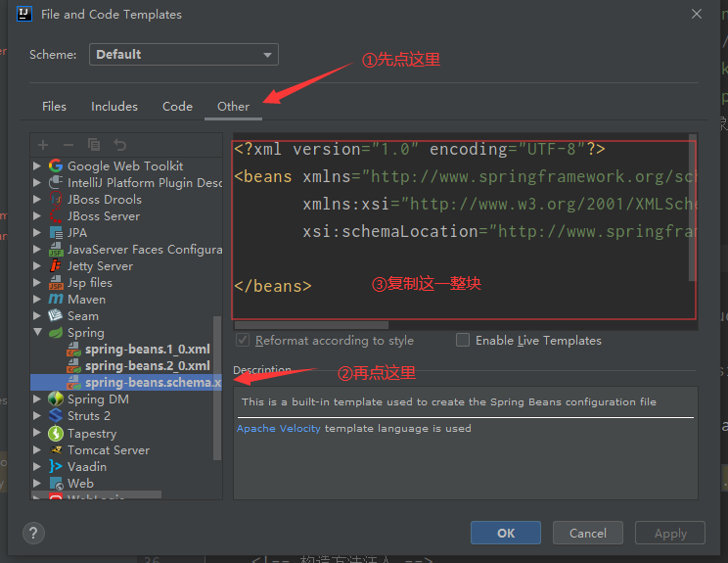Click the JPA icon

(56, 233)
